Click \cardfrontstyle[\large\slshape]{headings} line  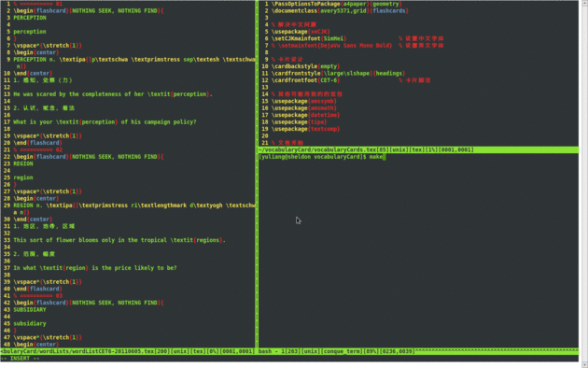(x=338, y=73)
